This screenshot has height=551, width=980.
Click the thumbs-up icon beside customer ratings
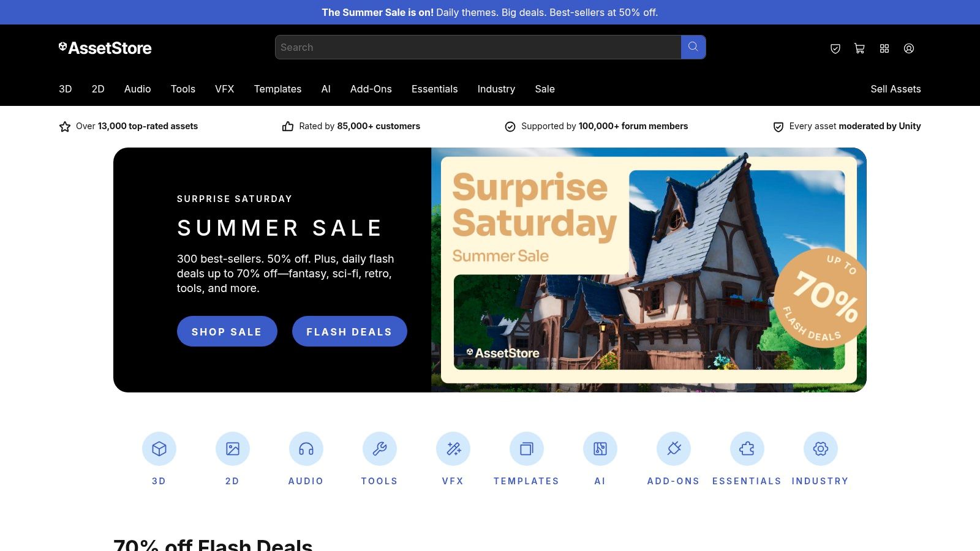pos(288,127)
